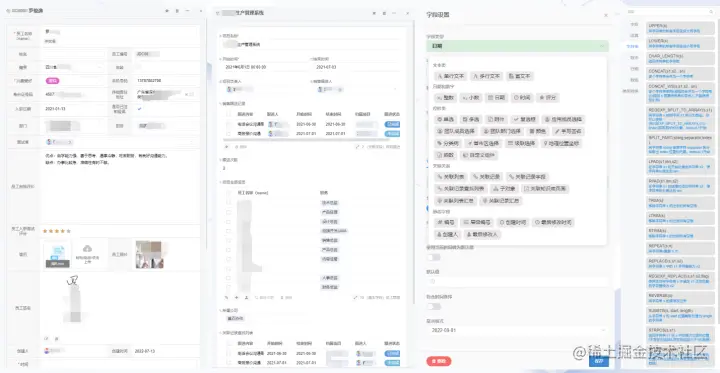Viewport: 720px width, 373px height.
Task: Pick the 富文本 field type chip
Action: (x=520, y=76)
